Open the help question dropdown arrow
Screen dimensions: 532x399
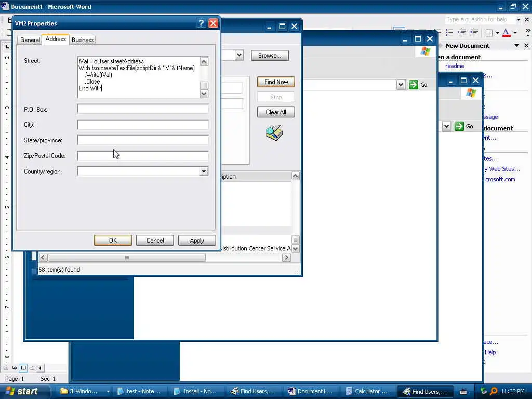518,20
